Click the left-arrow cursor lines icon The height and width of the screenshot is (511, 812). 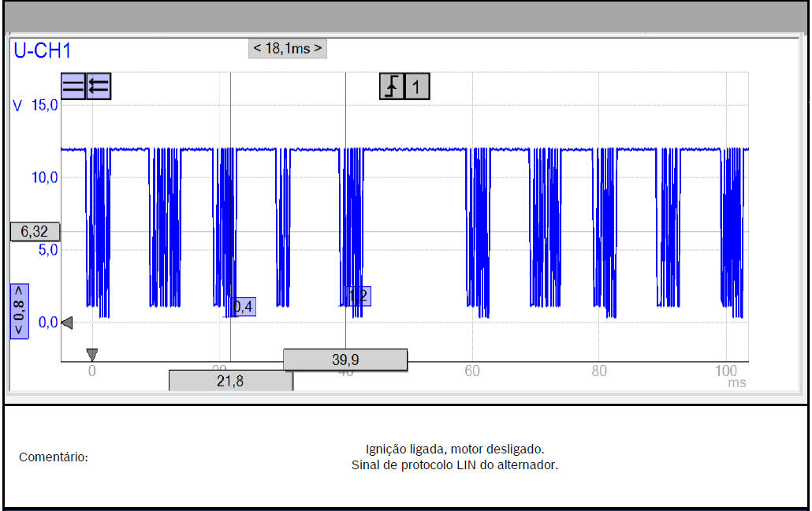click(99, 87)
